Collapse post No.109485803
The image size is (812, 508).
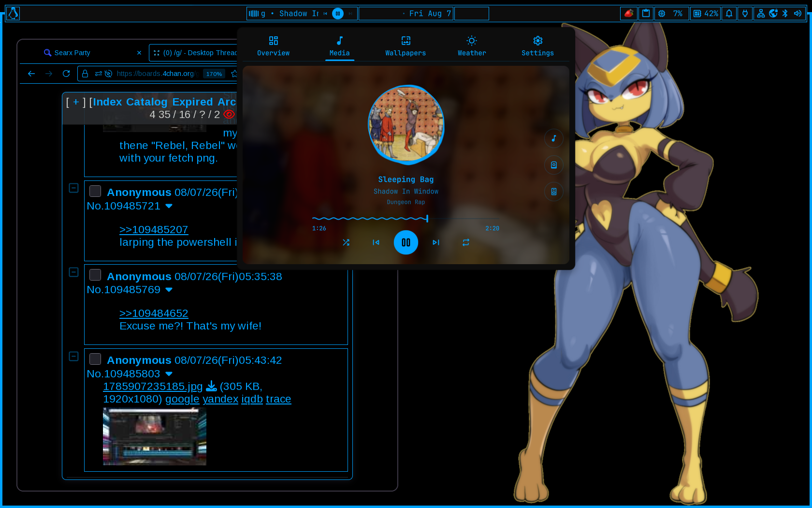(73, 356)
